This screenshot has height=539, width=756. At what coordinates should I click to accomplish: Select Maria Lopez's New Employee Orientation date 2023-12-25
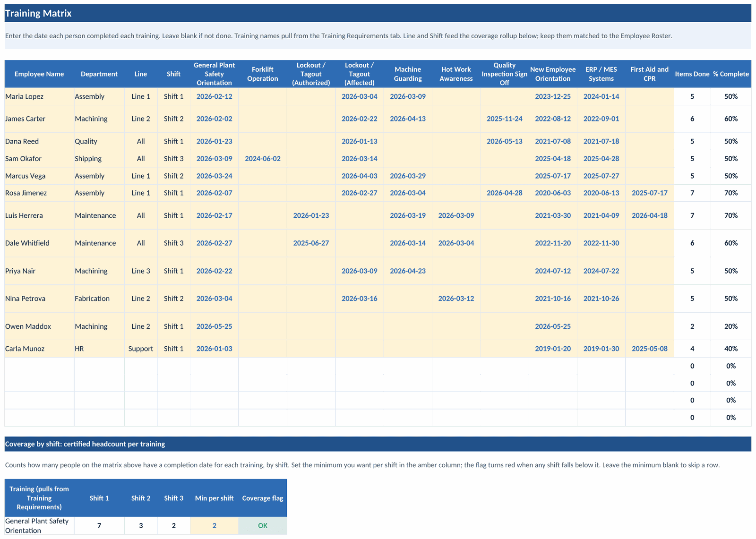pos(553,96)
